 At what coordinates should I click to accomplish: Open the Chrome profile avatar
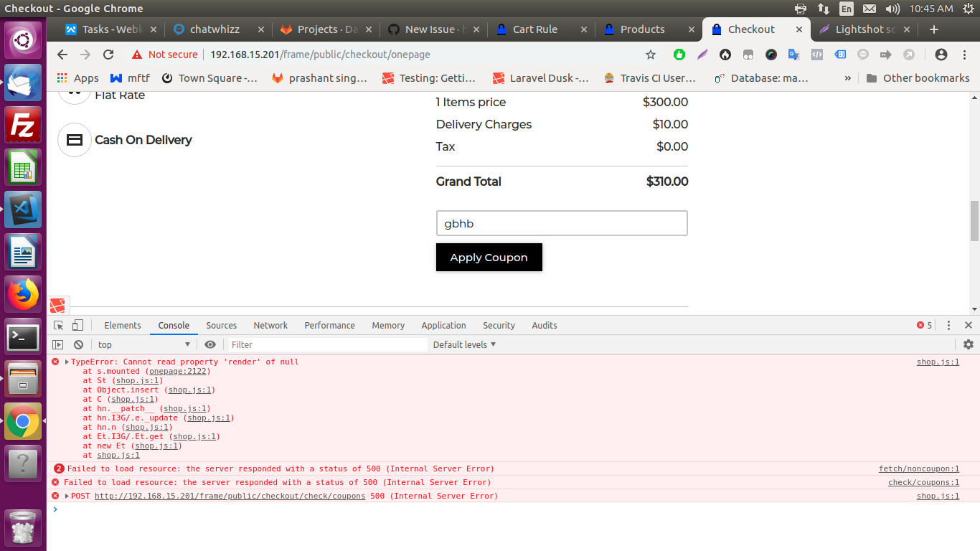pyautogui.click(x=940, y=55)
